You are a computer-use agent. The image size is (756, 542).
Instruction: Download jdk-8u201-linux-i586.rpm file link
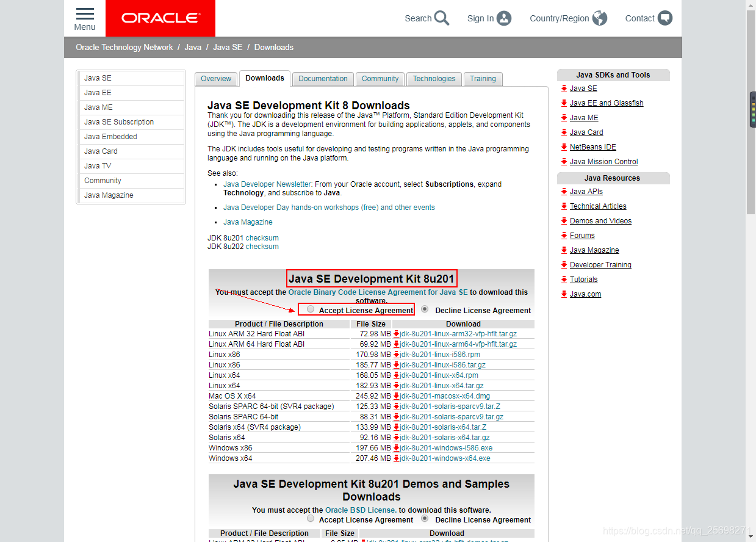[440, 355]
